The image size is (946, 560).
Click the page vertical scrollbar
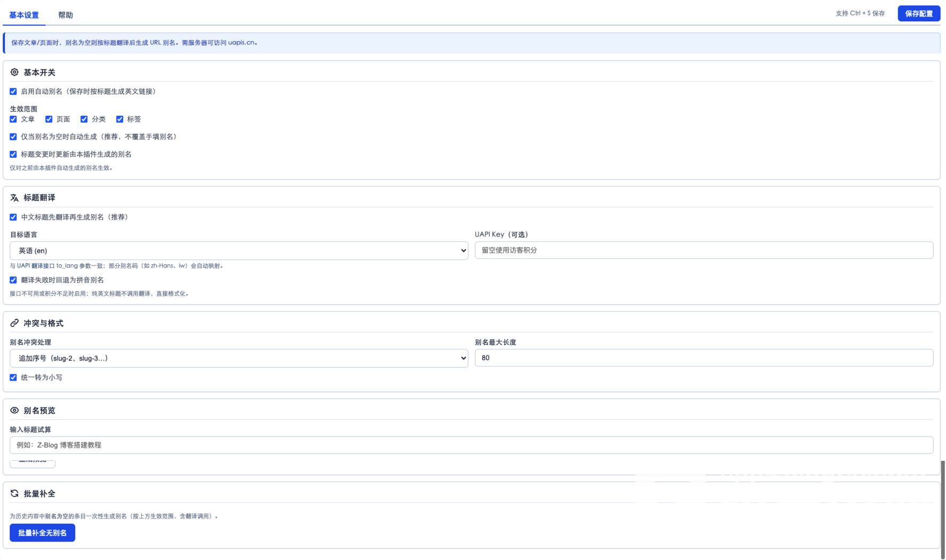(x=943, y=509)
